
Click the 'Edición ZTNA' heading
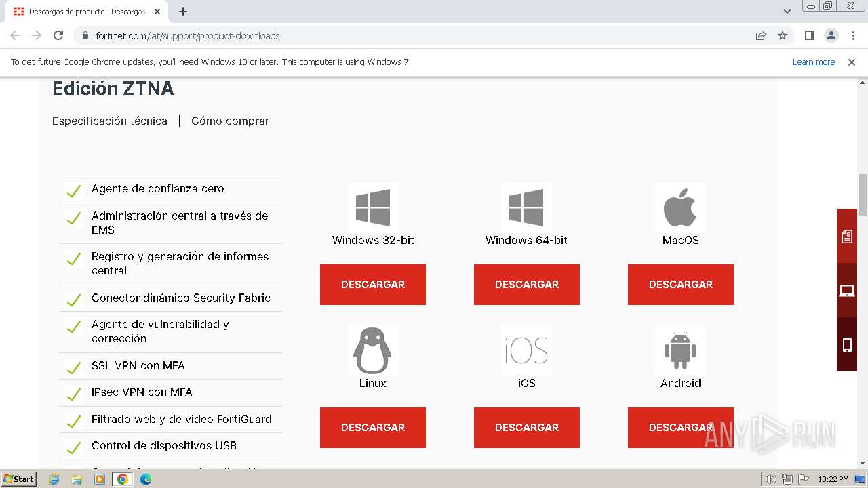coord(113,89)
